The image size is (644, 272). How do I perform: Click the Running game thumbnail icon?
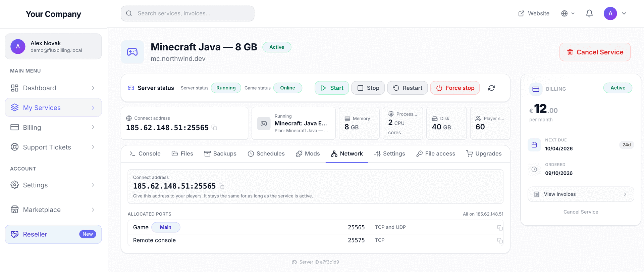[264, 123]
